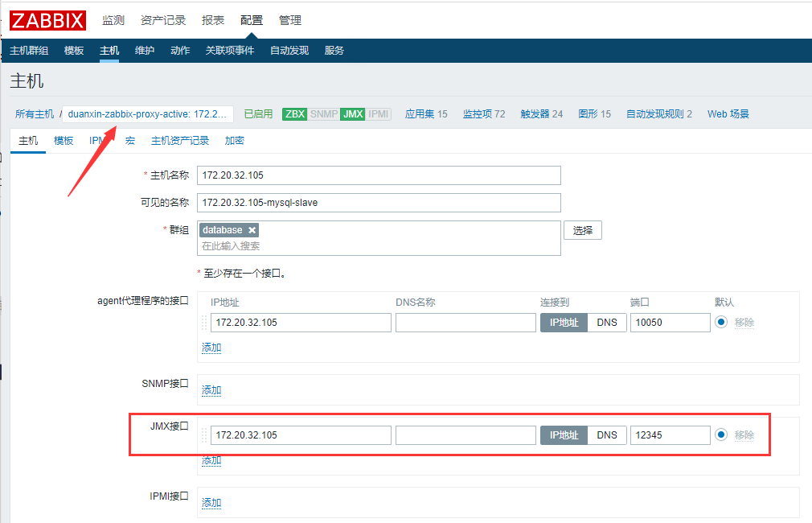Select default radio for JMX interface
Screen dimensions: 812x523
tap(721, 434)
